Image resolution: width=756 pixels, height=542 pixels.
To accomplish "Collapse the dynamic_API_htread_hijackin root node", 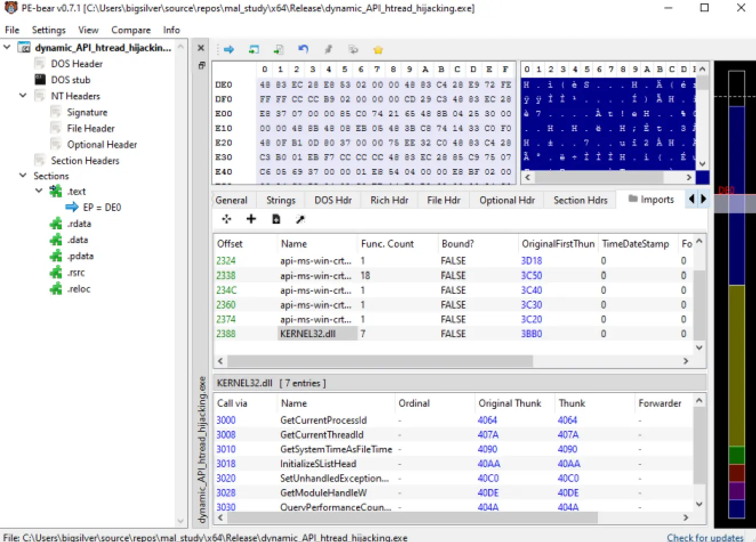I will pyautogui.click(x=7, y=47).
